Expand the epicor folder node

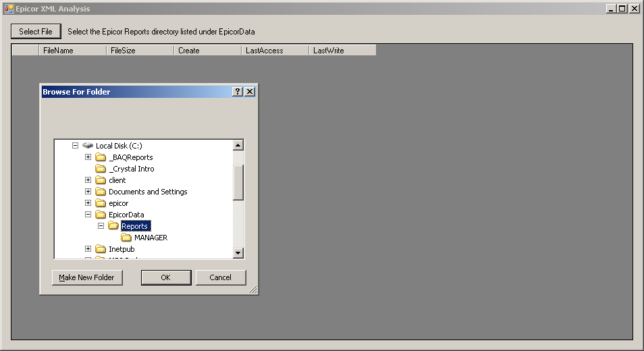(x=88, y=202)
